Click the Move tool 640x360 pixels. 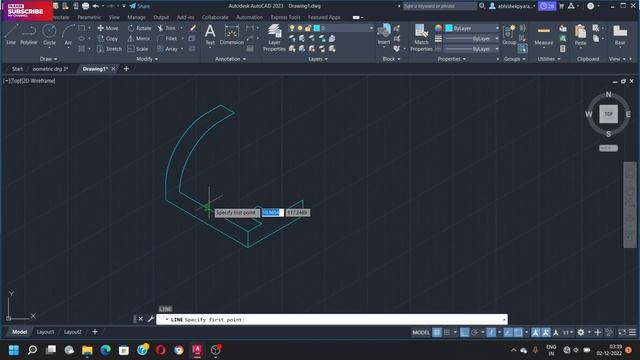[x=108, y=28]
